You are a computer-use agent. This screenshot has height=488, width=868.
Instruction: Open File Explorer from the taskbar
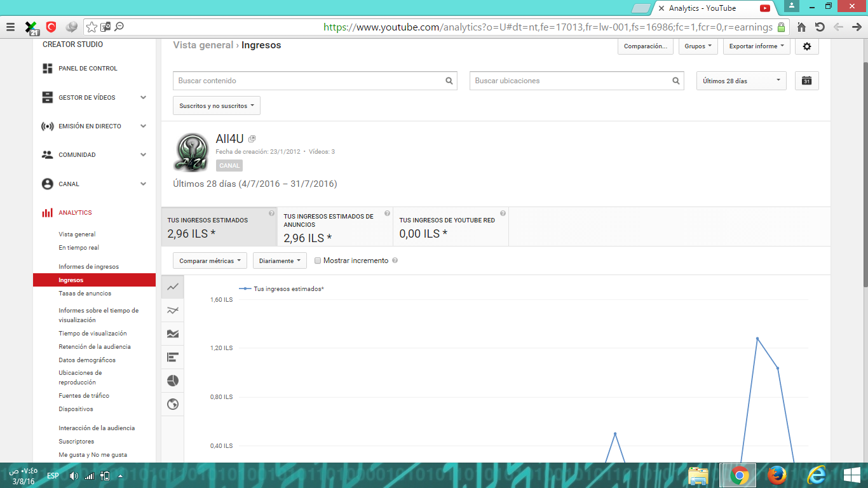tap(698, 475)
